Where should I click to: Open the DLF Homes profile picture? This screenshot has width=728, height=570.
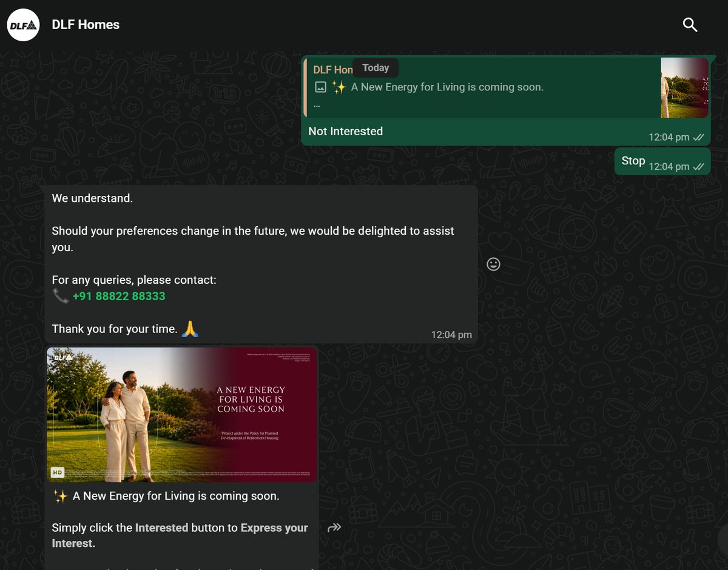tap(23, 25)
